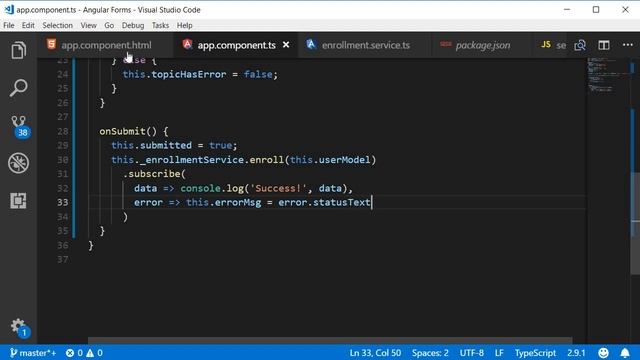Select the app.component.ts tab
Viewport: 640px width, 360px height.
[236, 45]
